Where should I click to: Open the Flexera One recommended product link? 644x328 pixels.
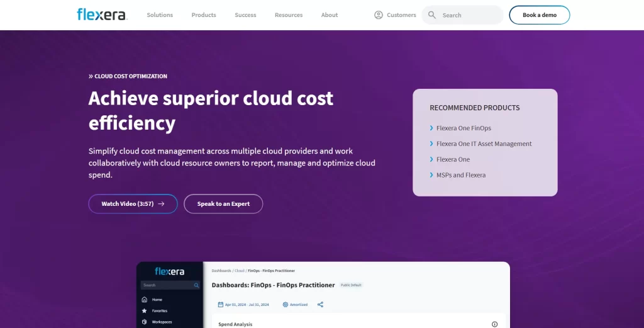453,159
